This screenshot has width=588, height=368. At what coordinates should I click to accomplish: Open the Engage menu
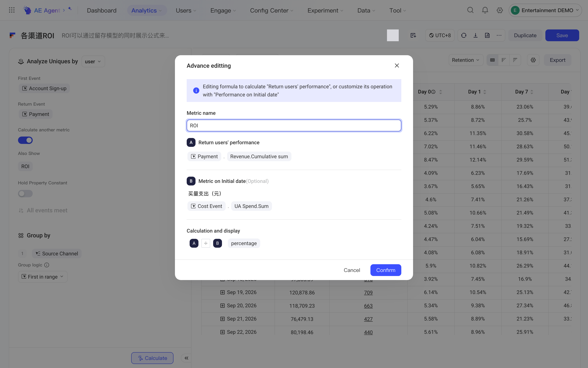(223, 10)
